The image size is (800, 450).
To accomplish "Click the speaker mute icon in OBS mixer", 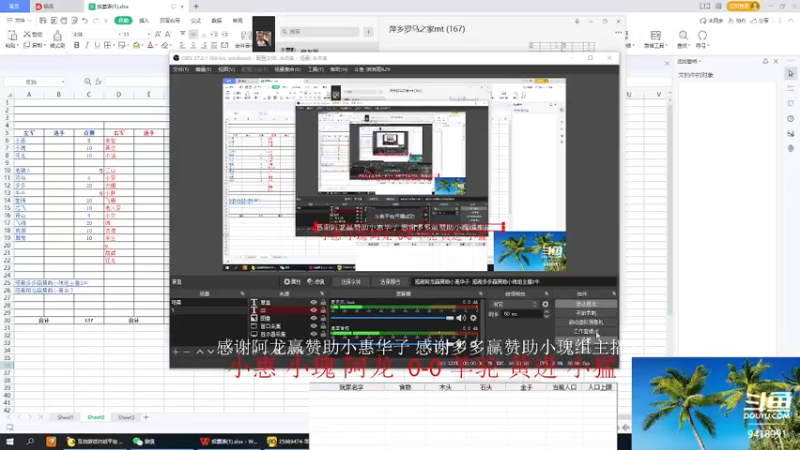I will pyautogui.click(x=461, y=318).
